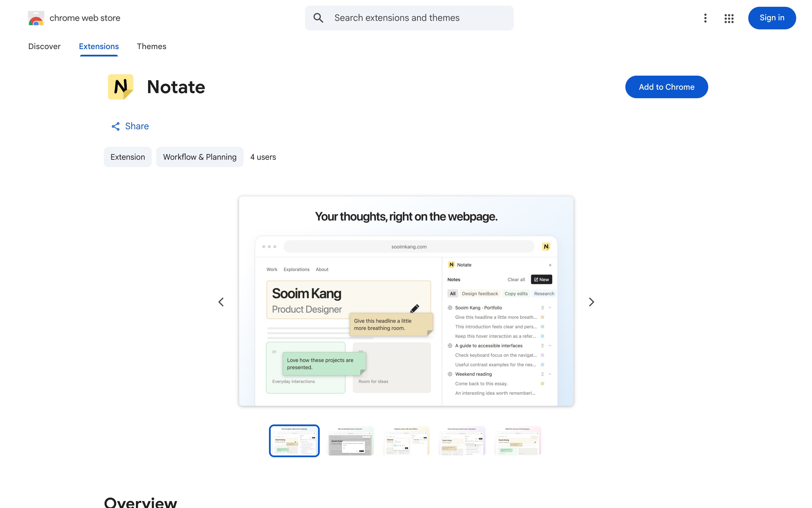Click the Notate extension icon
This screenshot has width=812, height=508.
point(120,87)
